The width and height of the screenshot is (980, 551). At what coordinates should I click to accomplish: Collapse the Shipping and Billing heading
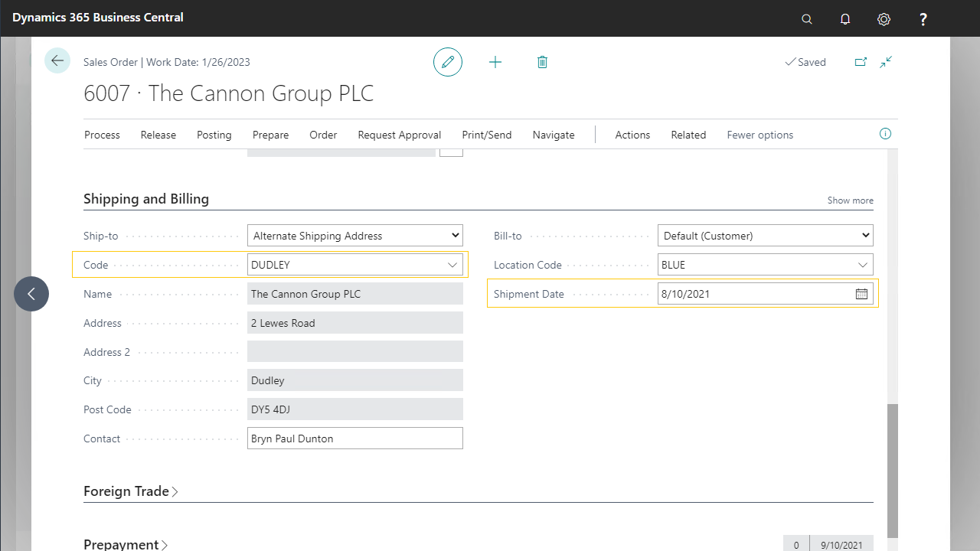coord(146,199)
